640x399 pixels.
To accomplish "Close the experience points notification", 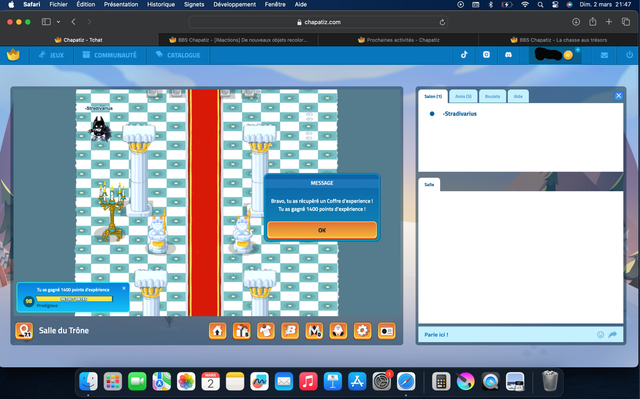I will [x=124, y=288].
